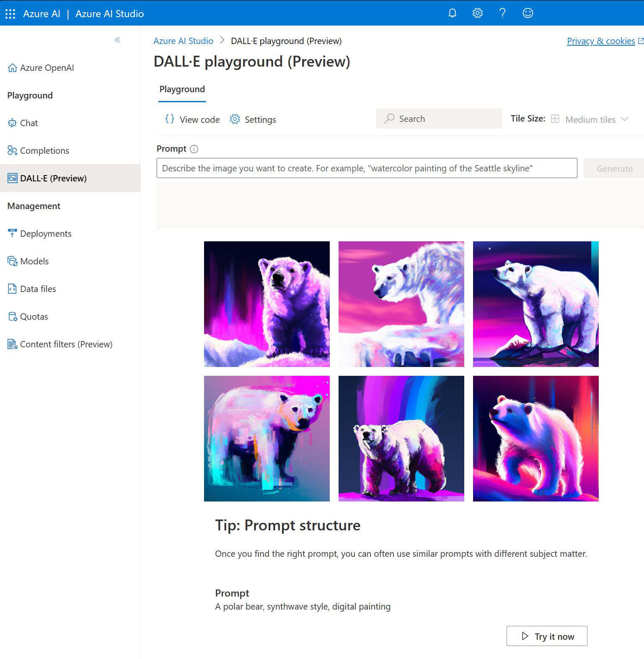Viewport: 644px width, 659px height.
Task: Click the Prompt info icon
Action: [x=194, y=149]
